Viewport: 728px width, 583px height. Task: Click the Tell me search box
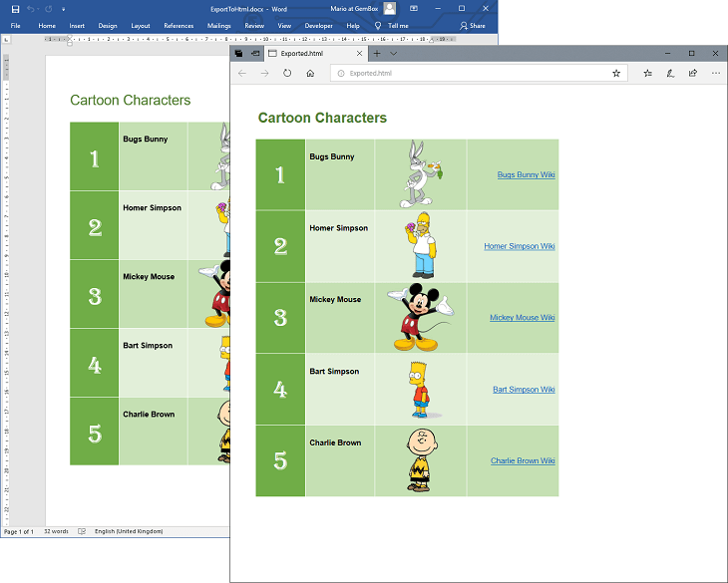point(397,26)
